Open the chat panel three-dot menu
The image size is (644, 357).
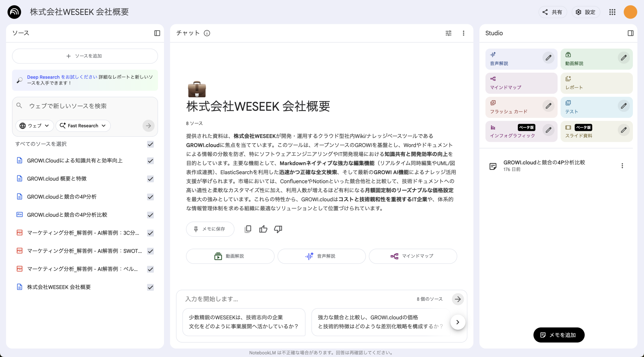coord(464,33)
